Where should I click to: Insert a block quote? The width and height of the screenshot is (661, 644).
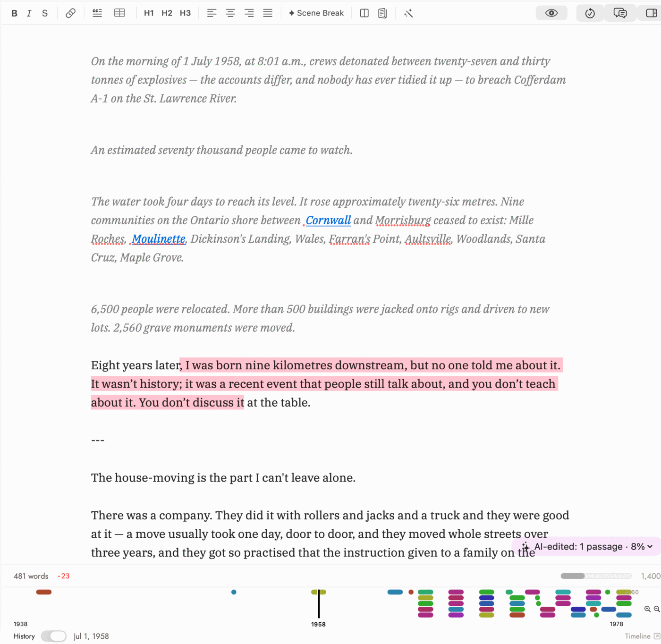[x=97, y=13]
